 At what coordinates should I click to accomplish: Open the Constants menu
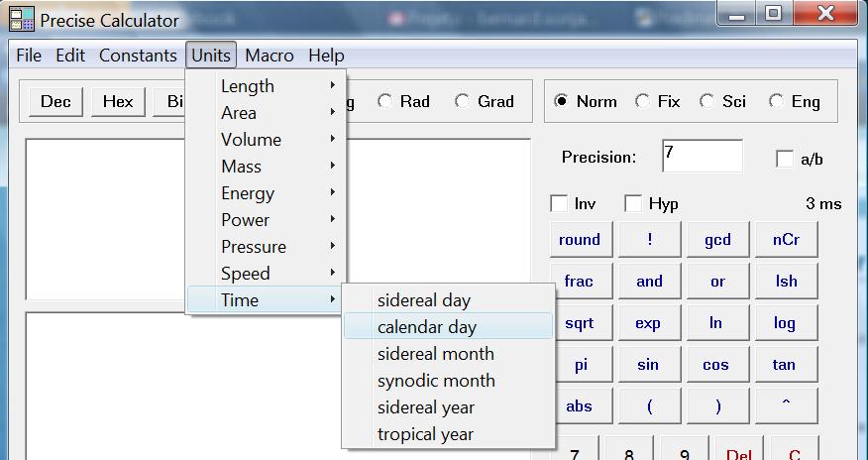click(138, 56)
